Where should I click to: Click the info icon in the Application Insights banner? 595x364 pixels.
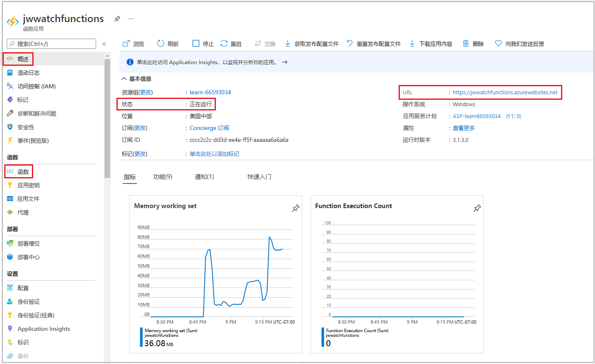click(130, 62)
